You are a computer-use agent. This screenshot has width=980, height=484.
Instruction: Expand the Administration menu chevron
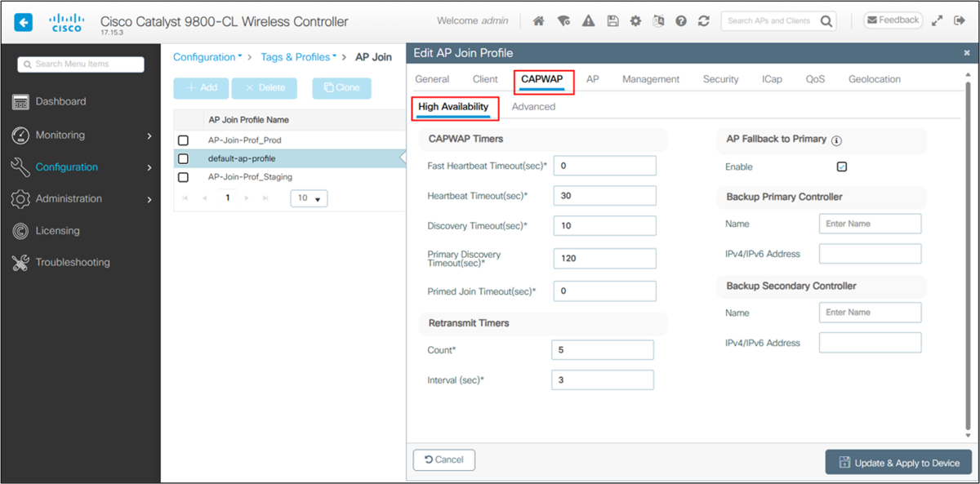[149, 199]
